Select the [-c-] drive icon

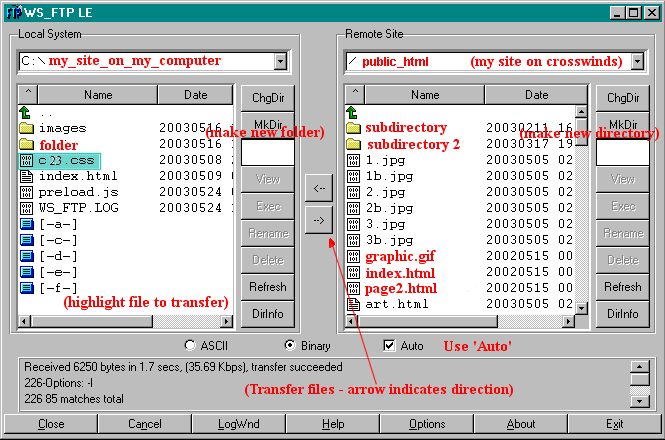coord(27,240)
